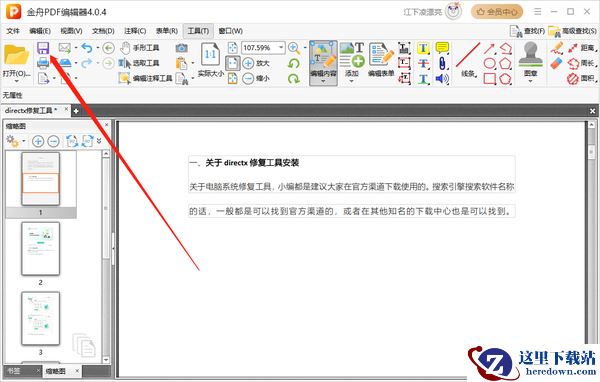Shrink thumbnails with the panel minus icon
Screen dimensions: 600x382
tap(53, 141)
